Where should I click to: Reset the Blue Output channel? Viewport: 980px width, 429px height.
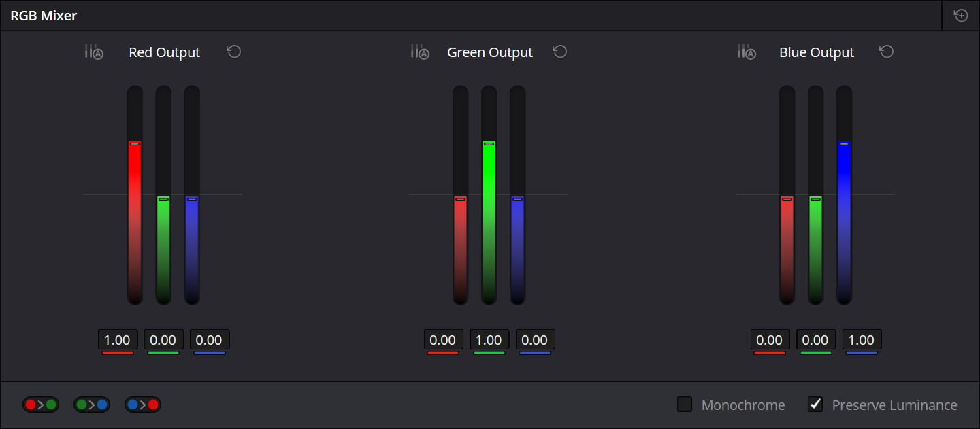coord(886,52)
